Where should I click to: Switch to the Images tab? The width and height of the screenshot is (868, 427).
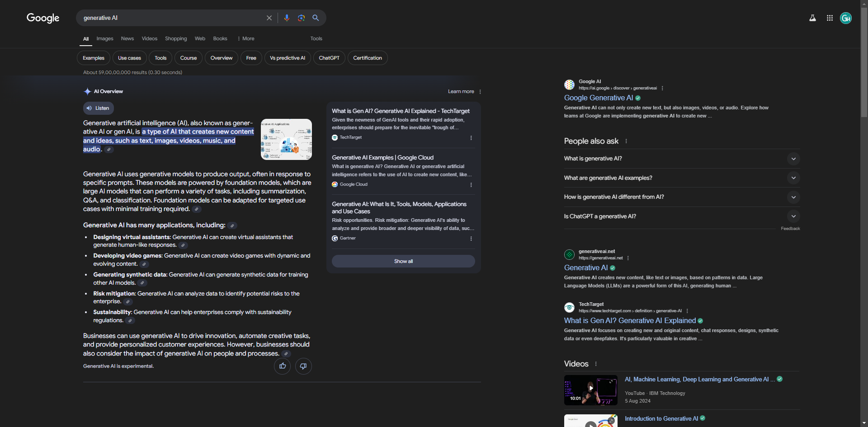pyautogui.click(x=105, y=38)
